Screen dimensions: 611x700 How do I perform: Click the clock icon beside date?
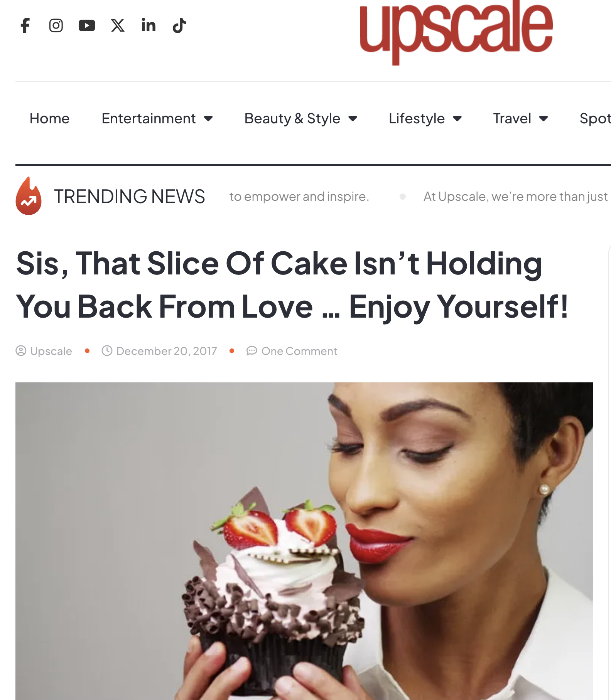[107, 351]
